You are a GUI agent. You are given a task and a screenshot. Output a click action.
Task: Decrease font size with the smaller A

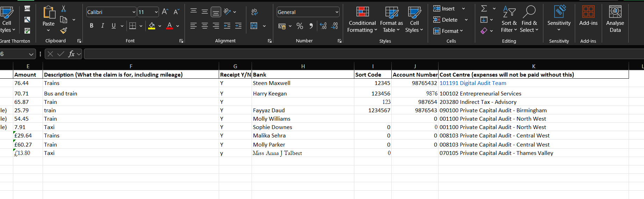176,12
